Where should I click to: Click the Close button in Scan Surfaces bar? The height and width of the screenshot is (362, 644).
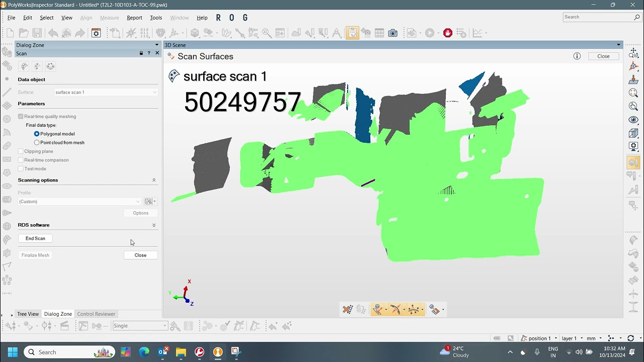click(603, 56)
